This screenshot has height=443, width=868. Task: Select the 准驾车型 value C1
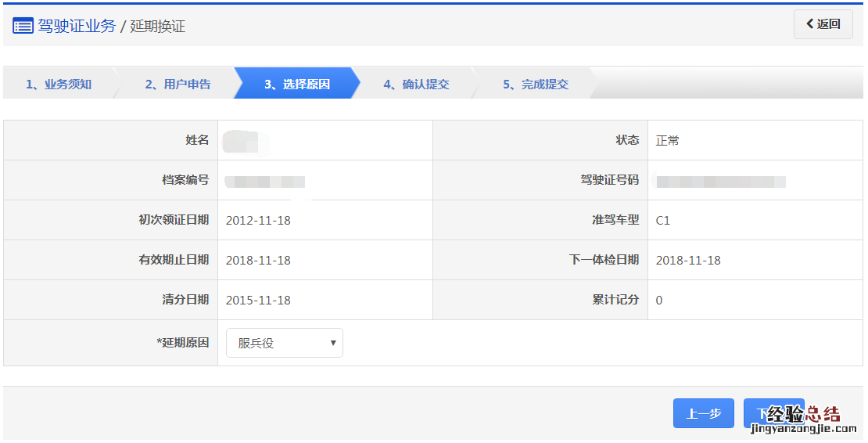(x=663, y=220)
